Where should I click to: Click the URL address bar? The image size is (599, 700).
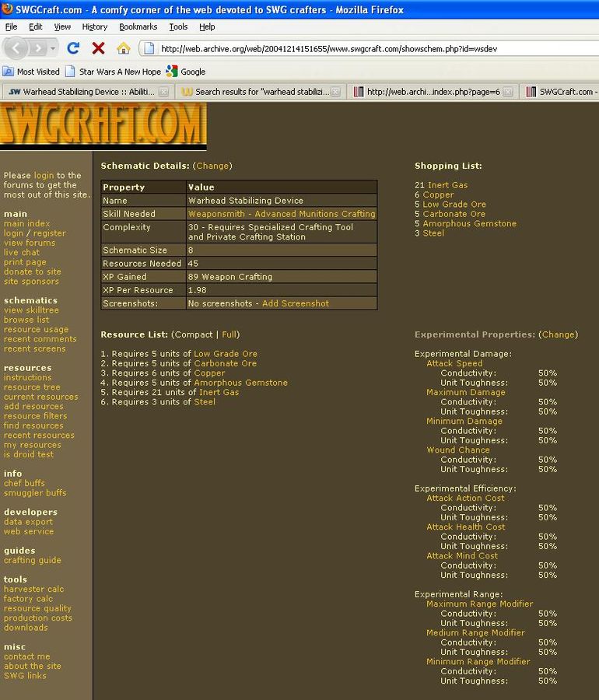click(366, 48)
